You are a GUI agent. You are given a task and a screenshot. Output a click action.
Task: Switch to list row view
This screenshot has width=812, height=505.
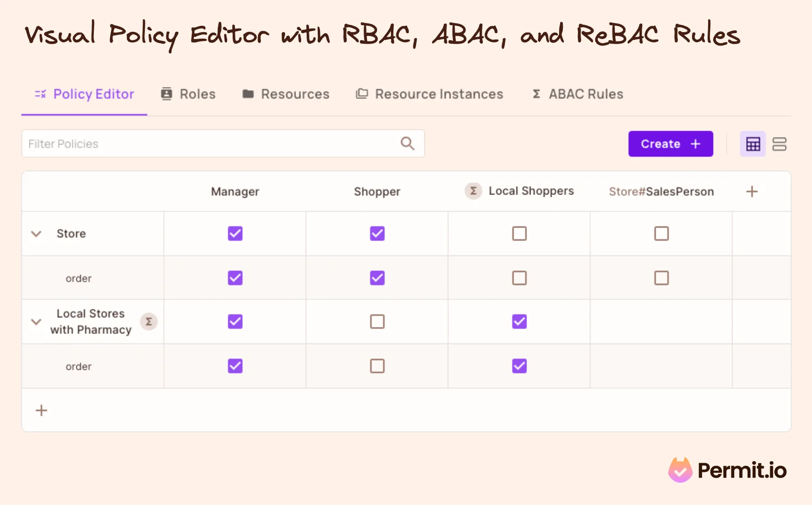pos(779,144)
